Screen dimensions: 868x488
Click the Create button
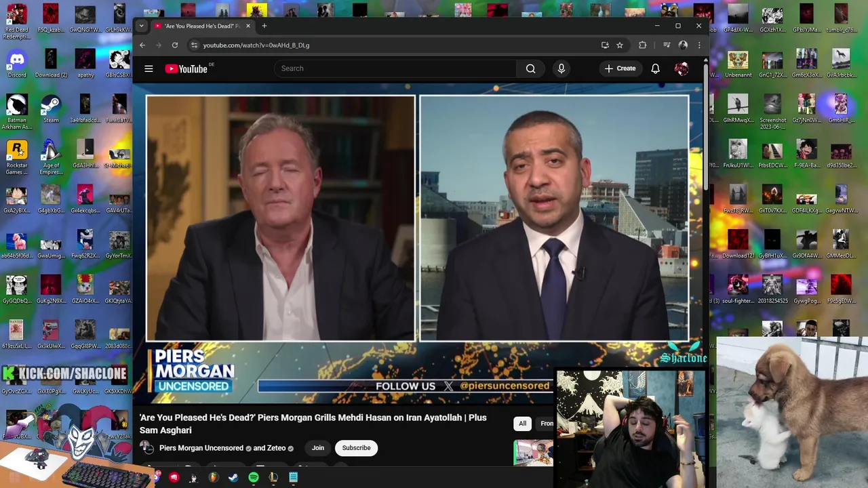tap(620, 68)
